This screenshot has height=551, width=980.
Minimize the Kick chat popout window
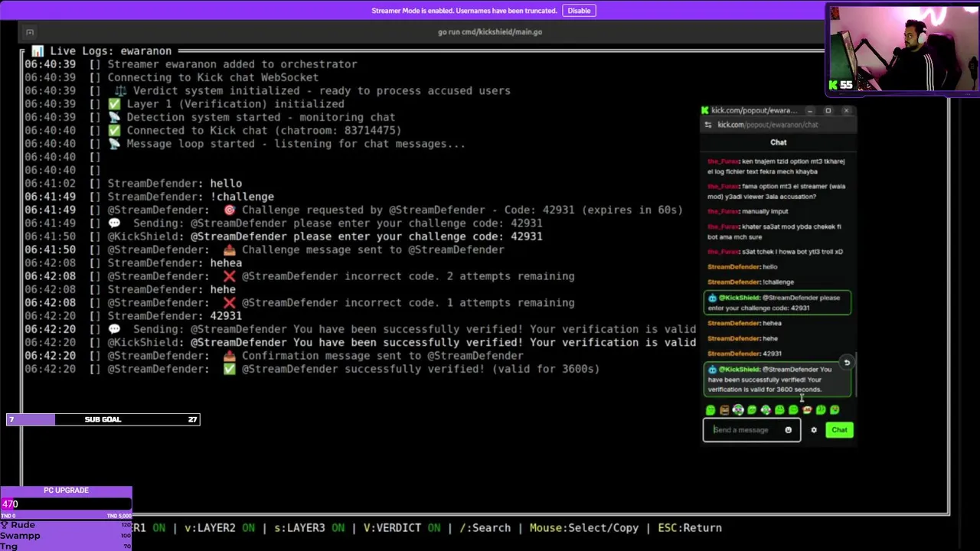pyautogui.click(x=810, y=111)
